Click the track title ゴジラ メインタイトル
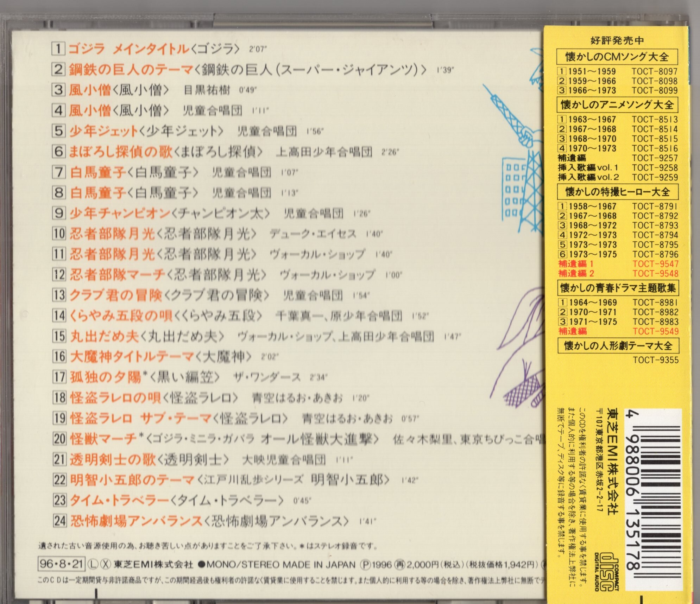Image resolution: width=700 pixels, height=604 pixels. [128, 49]
